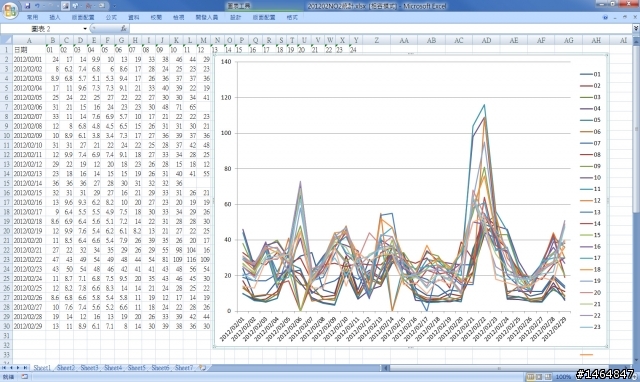Click the vertical scrollbar up arrow
This screenshot has width=640, height=382.
tap(636, 41)
